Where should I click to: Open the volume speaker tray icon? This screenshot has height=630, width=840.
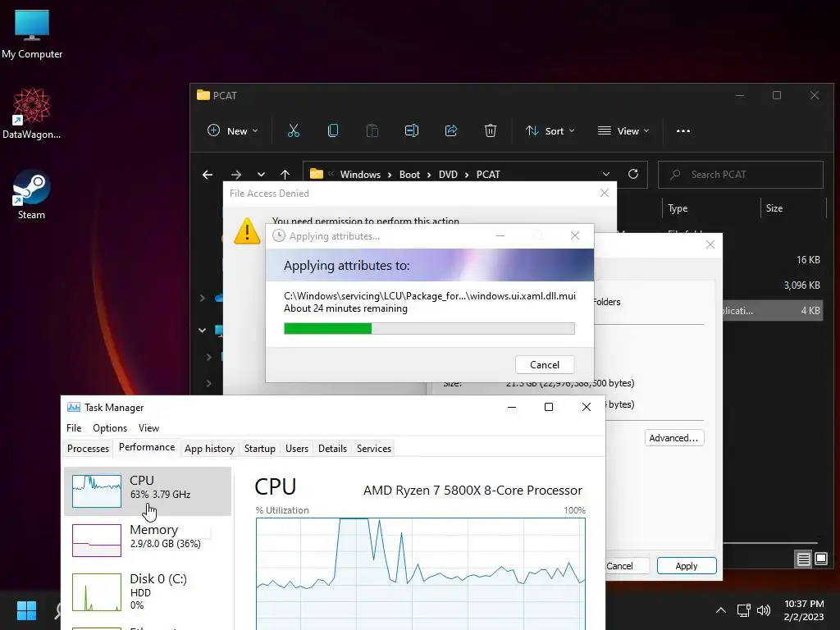pyautogui.click(x=764, y=610)
